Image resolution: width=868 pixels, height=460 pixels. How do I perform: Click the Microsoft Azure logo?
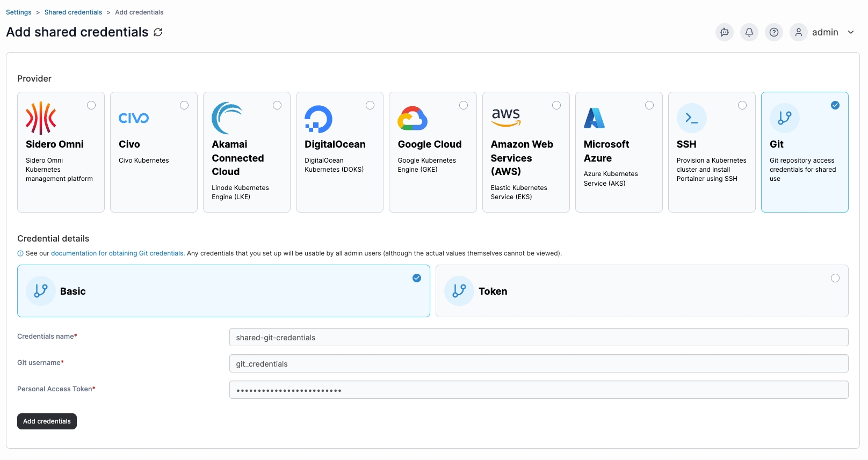(594, 118)
